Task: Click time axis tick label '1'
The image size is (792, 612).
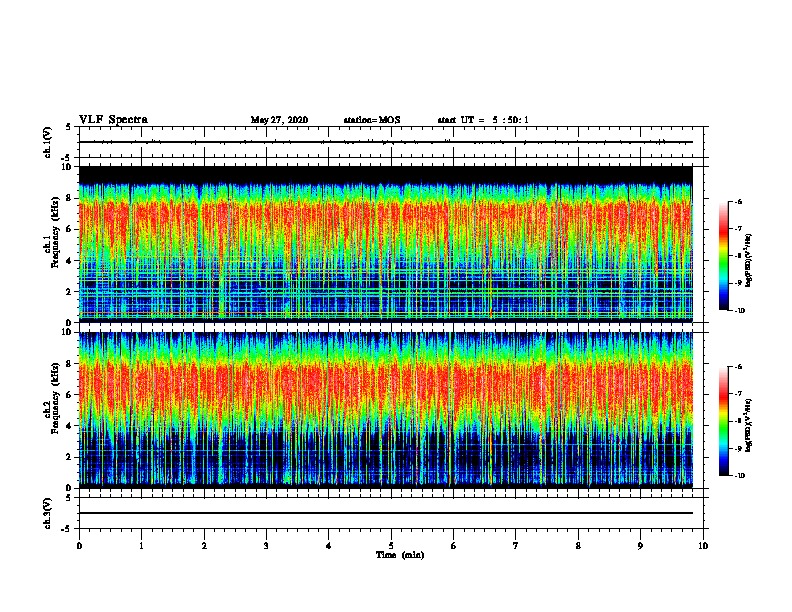Action: click(141, 545)
